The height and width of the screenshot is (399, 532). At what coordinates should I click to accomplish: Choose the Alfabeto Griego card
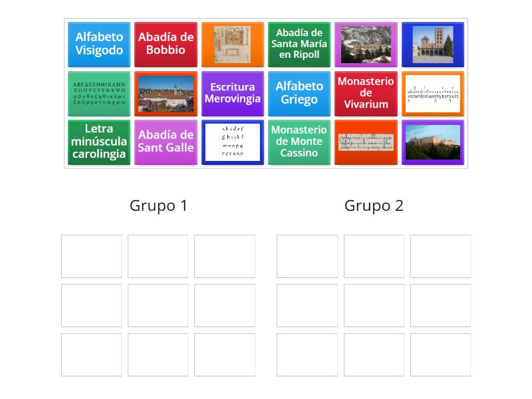299,94
